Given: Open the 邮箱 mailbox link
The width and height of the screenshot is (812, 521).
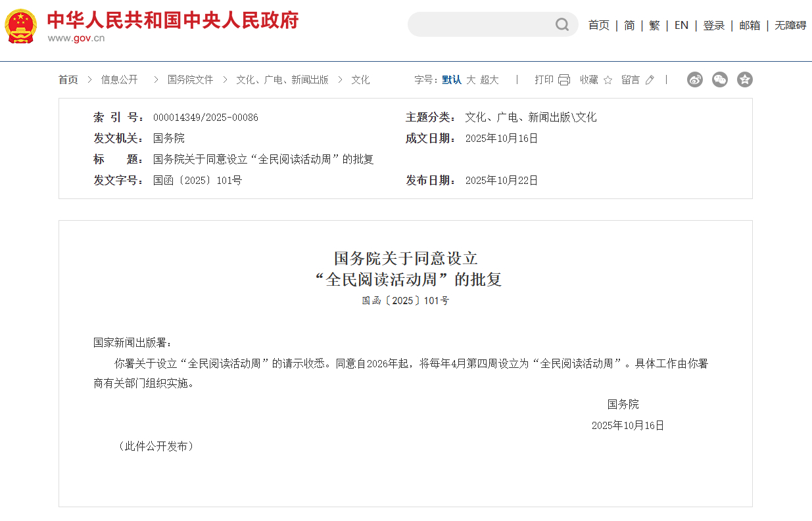Looking at the screenshot, I should tap(749, 24).
